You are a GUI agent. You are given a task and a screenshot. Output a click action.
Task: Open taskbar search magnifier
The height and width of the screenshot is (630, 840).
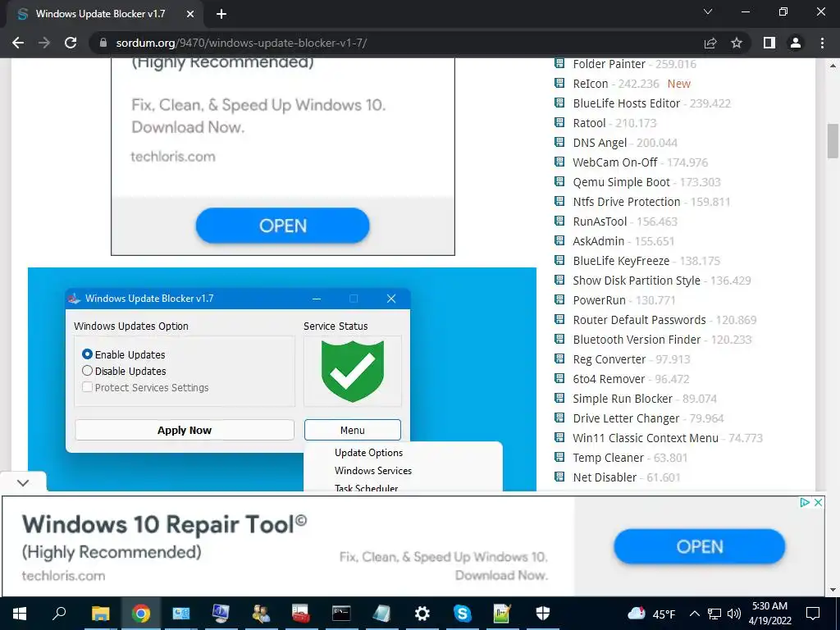(x=59, y=614)
